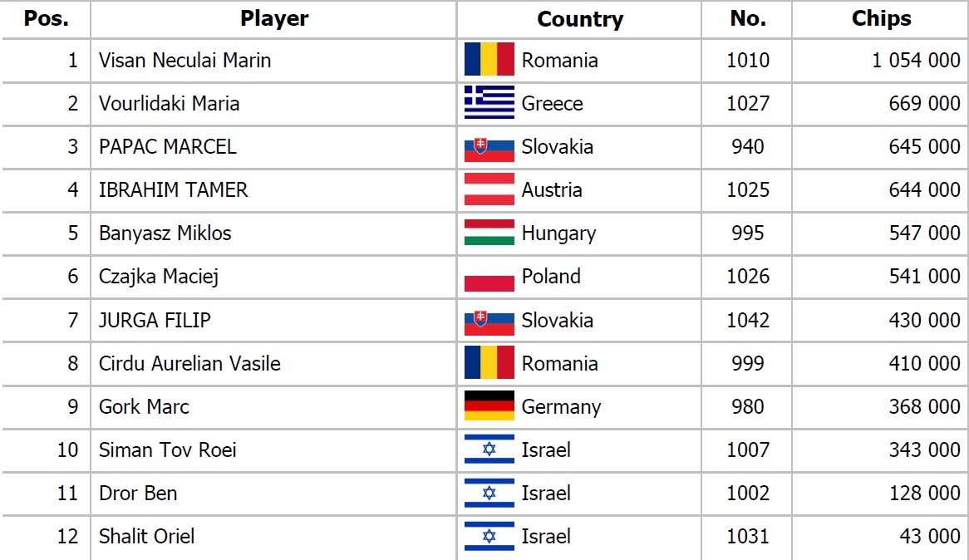Click chip count 1 054 000
The image size is (969, 560).
coord(916,60)
